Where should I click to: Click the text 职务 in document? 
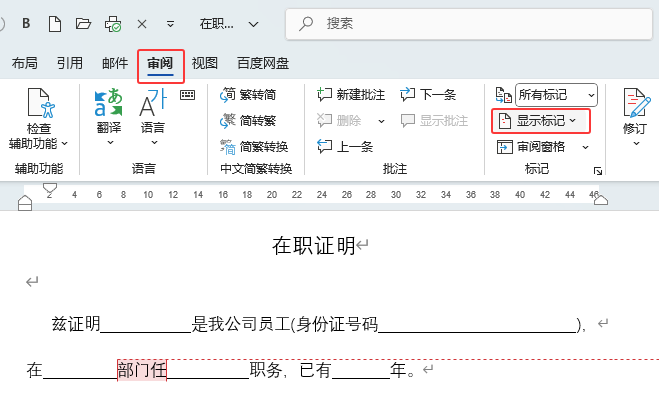click(x=266, y=370)
